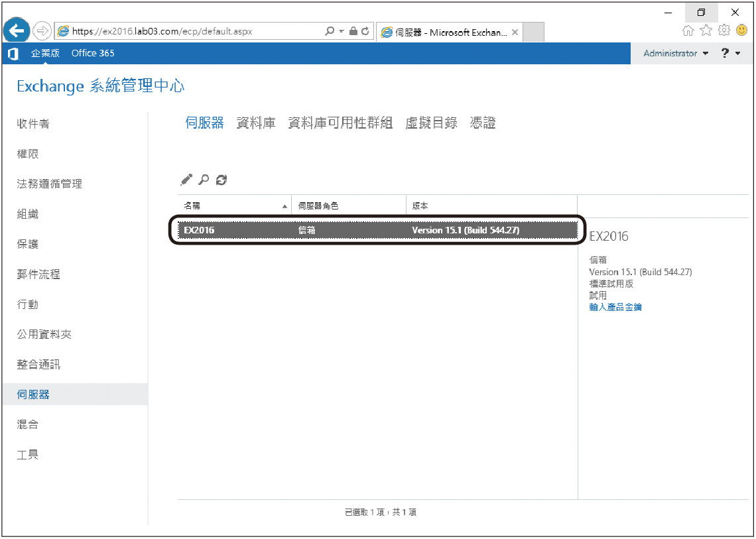756x539 pixels.
Task: Sort by the 名稱 column header
Action: point(234,206)
